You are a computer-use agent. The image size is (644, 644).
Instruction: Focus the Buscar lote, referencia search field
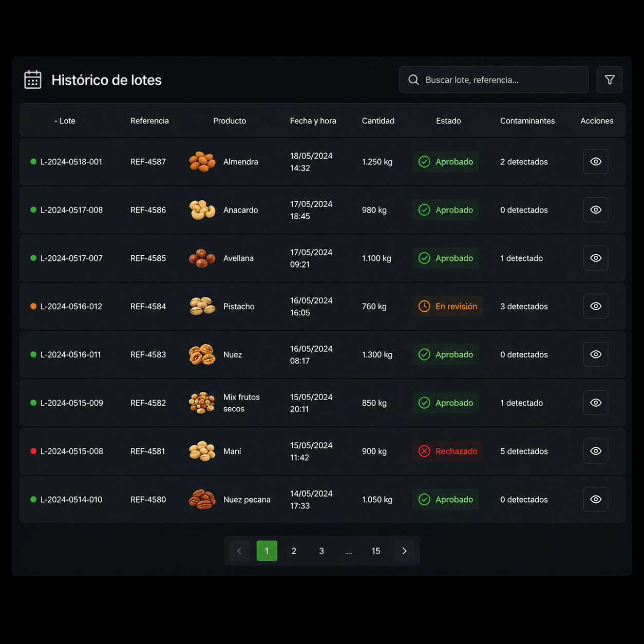[494, 80]
